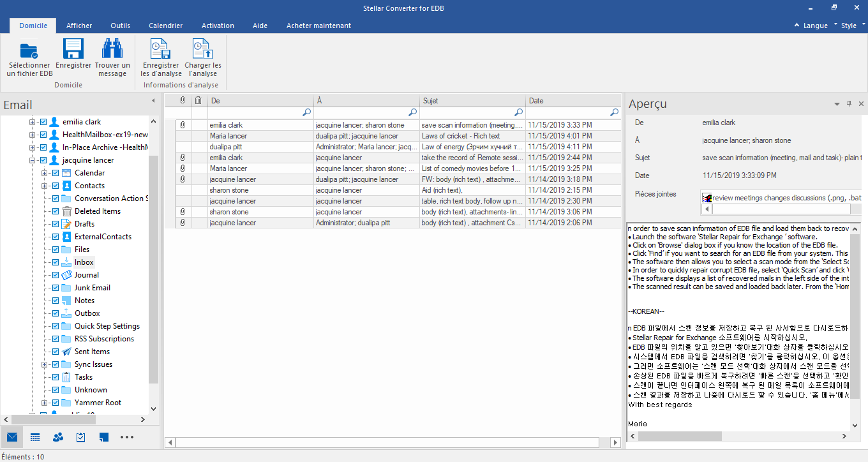Open Trouver un message binoculars tool
This screenshot has width=868, height=462.
click(x=112, y=49)
